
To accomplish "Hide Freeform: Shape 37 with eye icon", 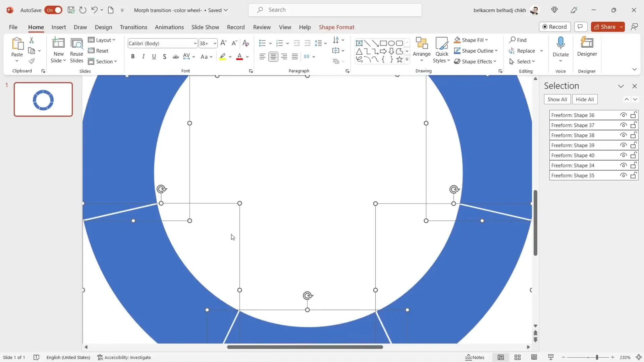I will [x=623, y=125].
